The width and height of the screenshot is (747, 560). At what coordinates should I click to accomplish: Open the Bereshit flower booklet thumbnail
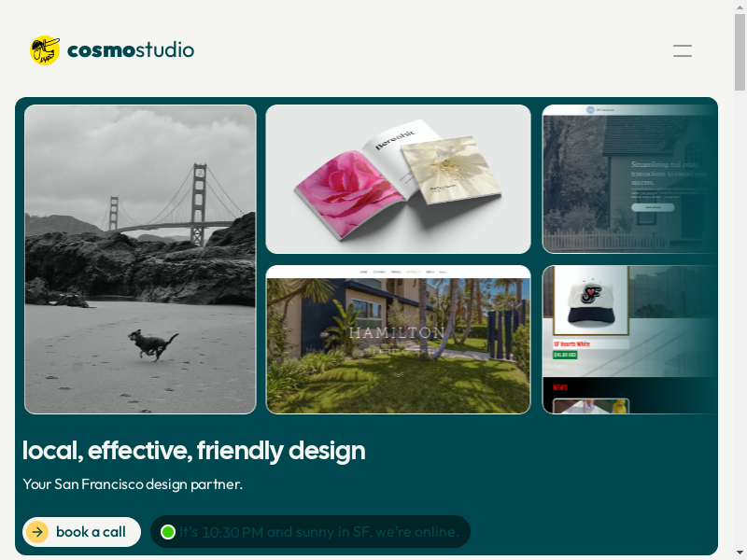pyautogui.click(x=399, y=179)
